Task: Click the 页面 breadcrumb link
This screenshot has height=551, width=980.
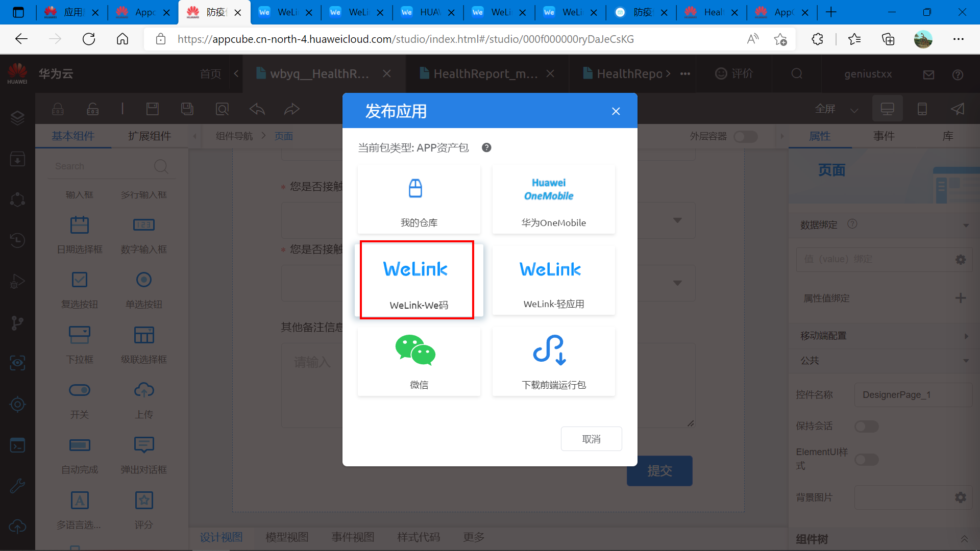Action: point(284,136)
